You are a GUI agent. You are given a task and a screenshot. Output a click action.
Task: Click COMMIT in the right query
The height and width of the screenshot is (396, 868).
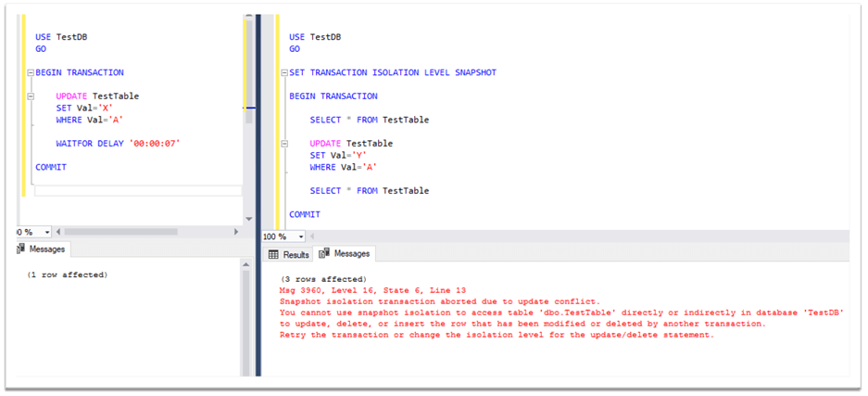tap(305, 215)
